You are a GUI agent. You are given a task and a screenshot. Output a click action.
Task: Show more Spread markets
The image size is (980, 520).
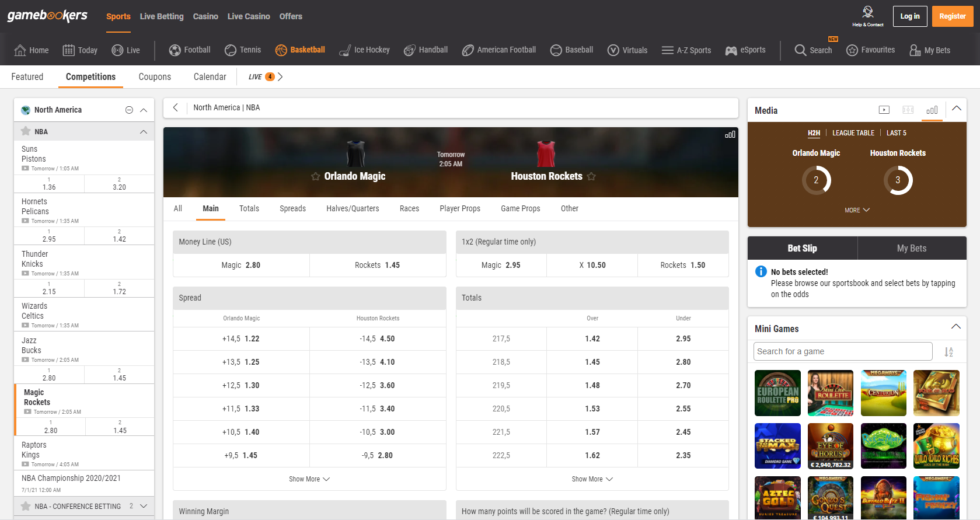pyautogui.click(x=309, y=479)
